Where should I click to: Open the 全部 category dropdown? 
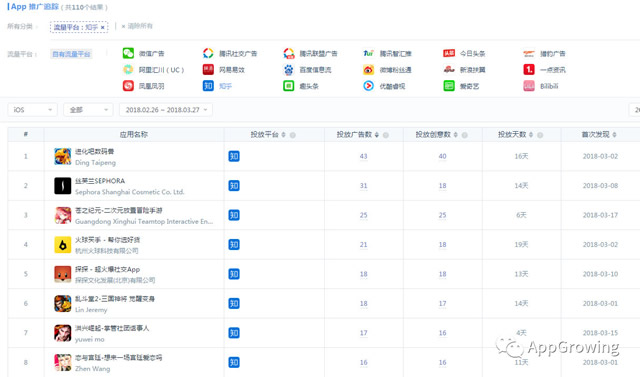[x=88, y=110]
